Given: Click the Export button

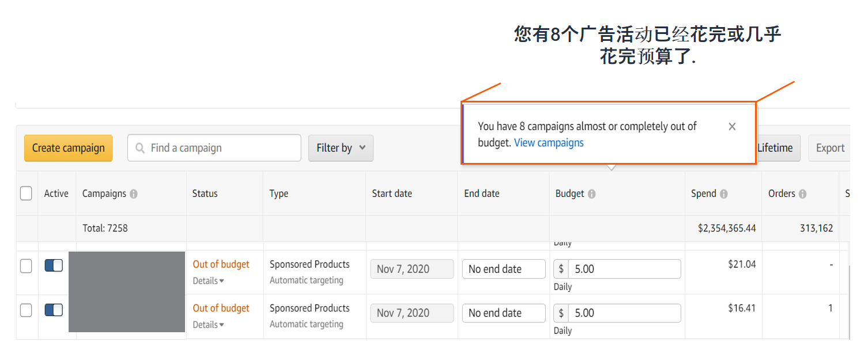Looking at the screenshot, I should click(830, 148).
